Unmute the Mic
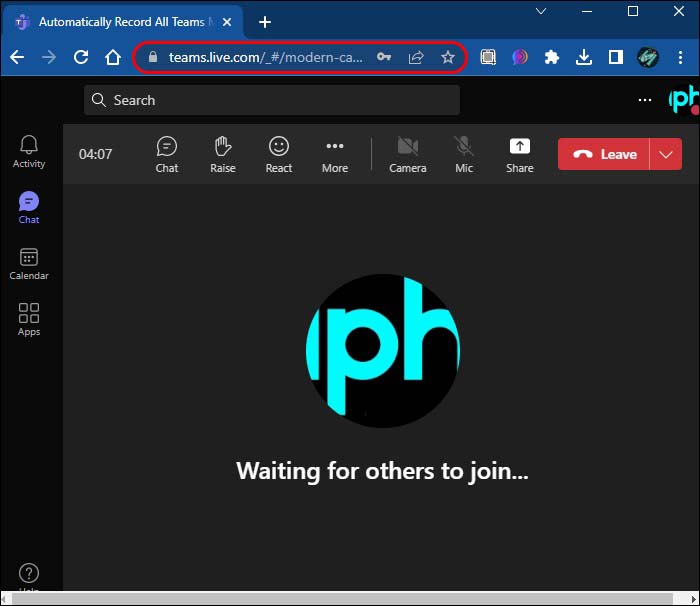The height and width of the screenshot is (606, 700). (464, 155)
